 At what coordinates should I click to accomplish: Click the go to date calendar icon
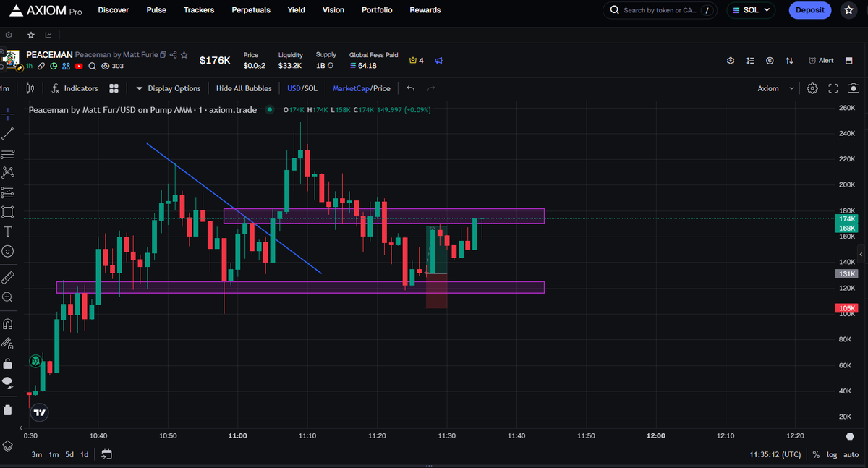point(107,454)
